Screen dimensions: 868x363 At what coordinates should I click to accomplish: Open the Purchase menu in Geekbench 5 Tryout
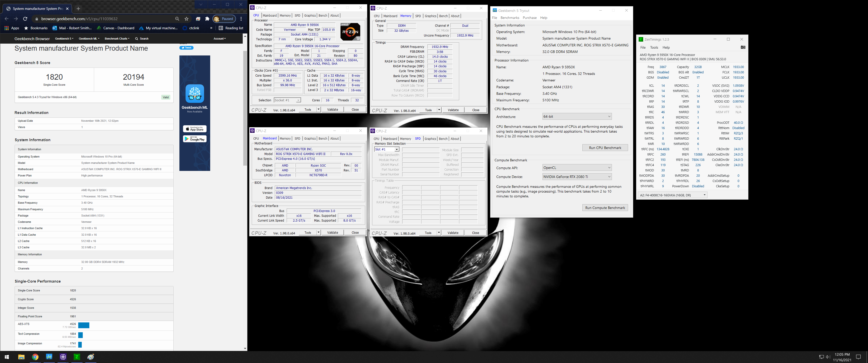coord(530,18)
